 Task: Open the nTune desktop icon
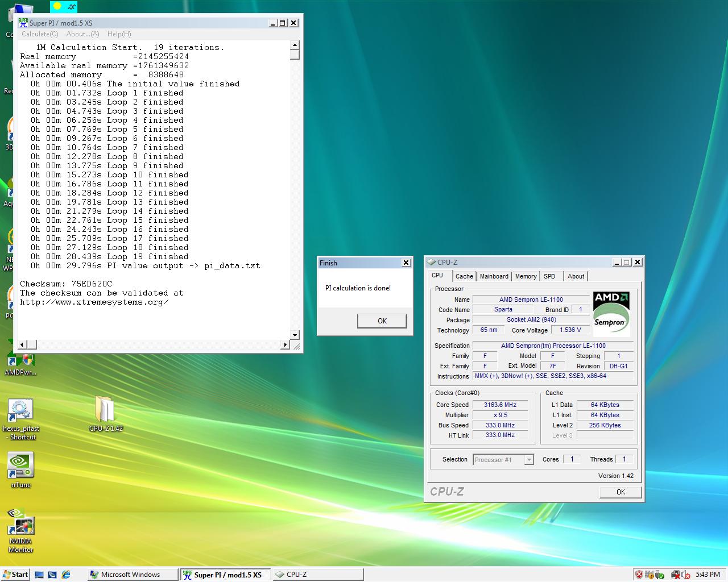click(x=20, y=470)
